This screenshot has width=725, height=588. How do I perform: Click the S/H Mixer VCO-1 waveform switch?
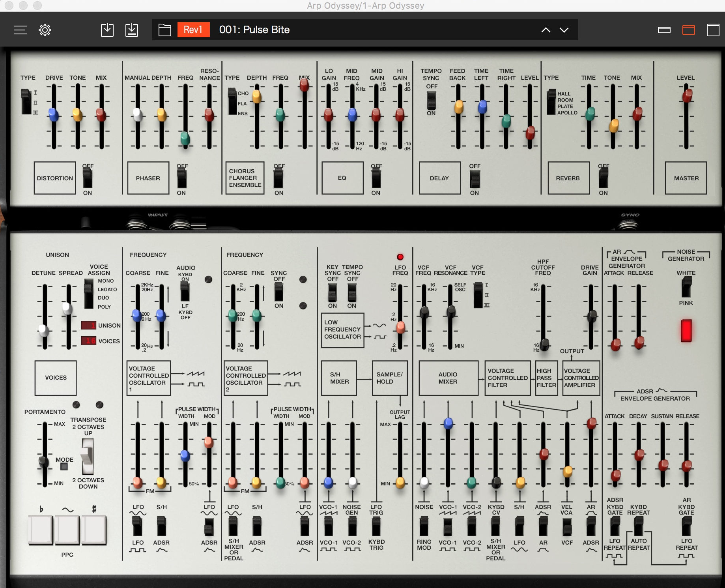click(328, 526)
